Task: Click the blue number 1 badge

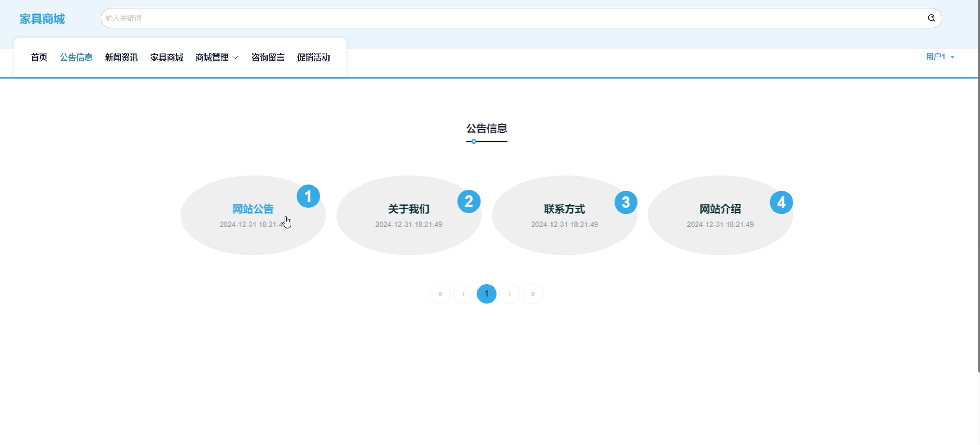Action: [x=308, y=196]
